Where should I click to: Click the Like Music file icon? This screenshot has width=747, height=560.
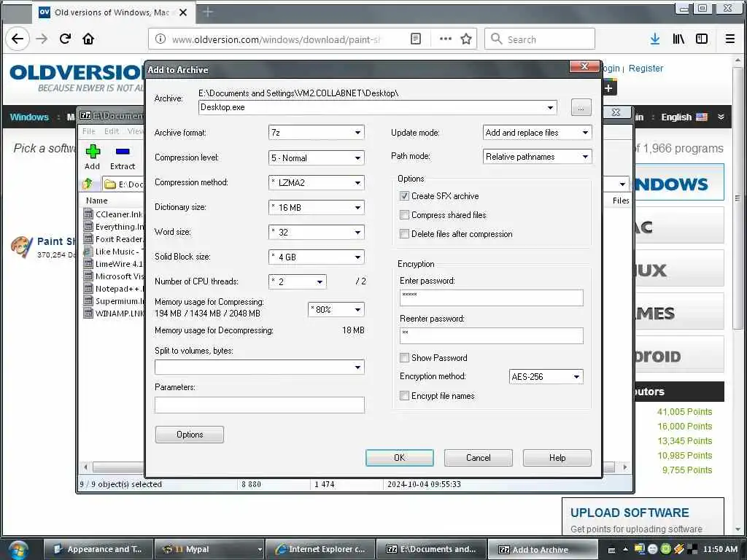coord(88,251)
